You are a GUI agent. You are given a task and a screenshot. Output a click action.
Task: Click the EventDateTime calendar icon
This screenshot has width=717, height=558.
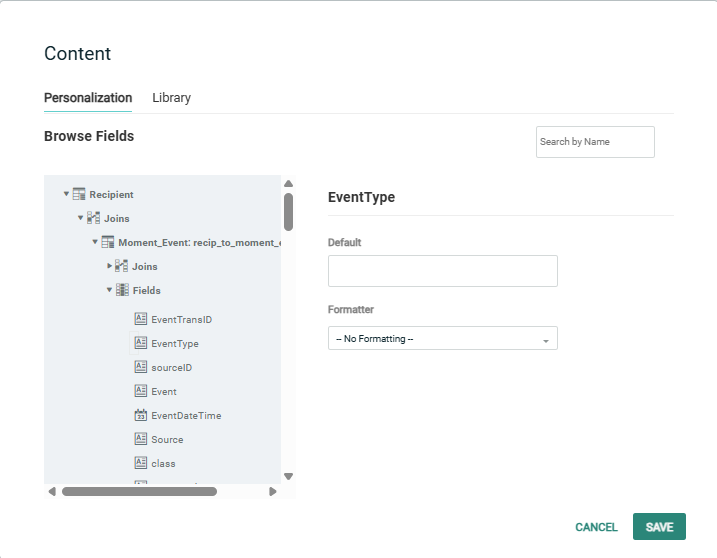[141, 416]
